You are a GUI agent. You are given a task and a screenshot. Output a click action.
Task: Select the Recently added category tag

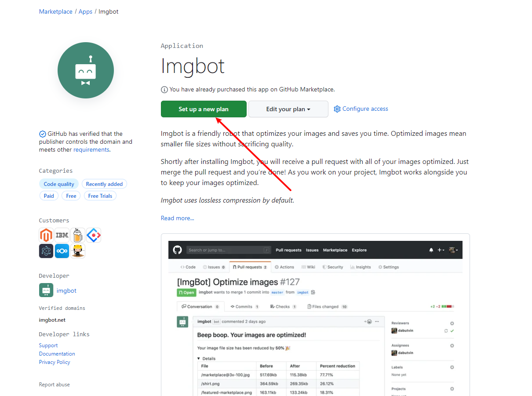(x=104, y=184)
